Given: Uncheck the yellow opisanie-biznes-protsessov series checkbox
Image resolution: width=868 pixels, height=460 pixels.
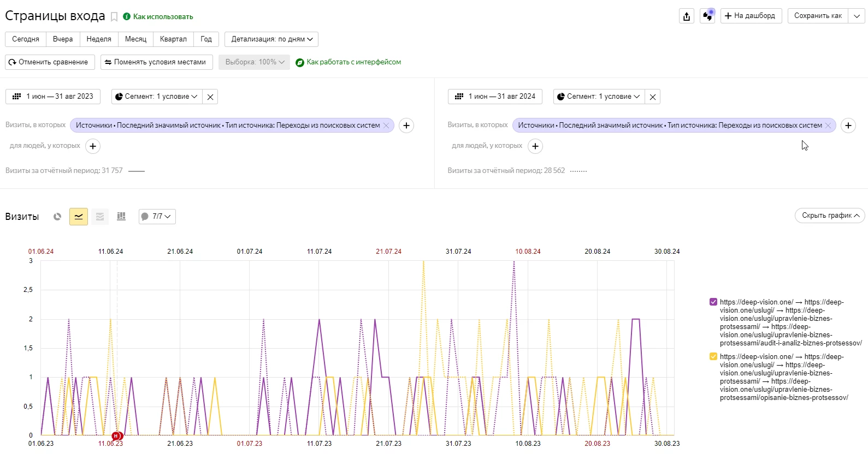Looking at the screenshot, I should pos(713,356).
